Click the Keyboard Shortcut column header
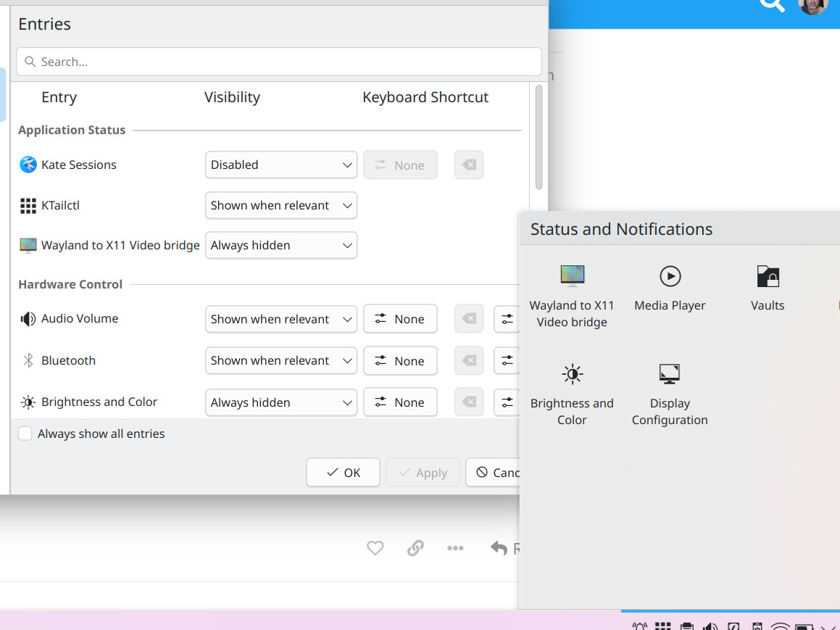840x630 pixels. pyautogui.click(x=425, y=97)
